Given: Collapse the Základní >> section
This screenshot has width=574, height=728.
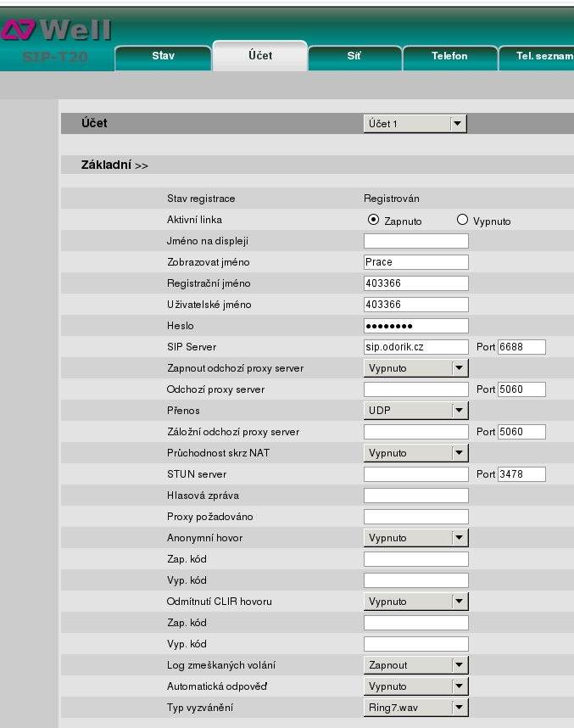Looking at the screenshot, I should coord(114,165).
